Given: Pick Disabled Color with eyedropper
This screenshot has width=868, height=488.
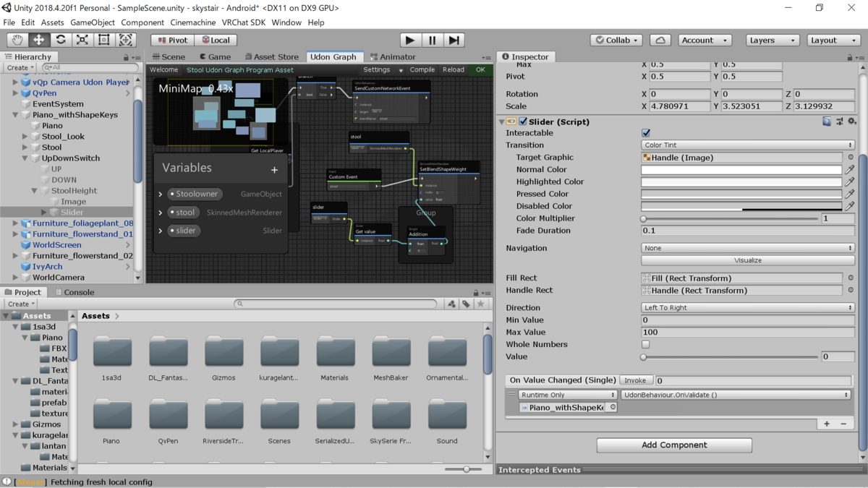Looking at the screenshot, I should tap(850, 206).
